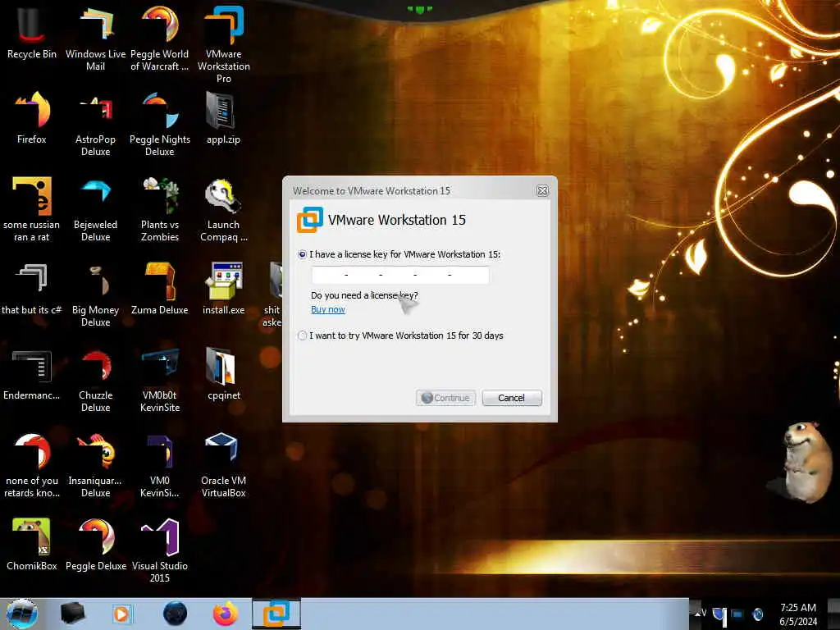This screenshot has width=840, height=630.
Task: Activate VMware Workstation taskbar button
Action: (276, 614)
